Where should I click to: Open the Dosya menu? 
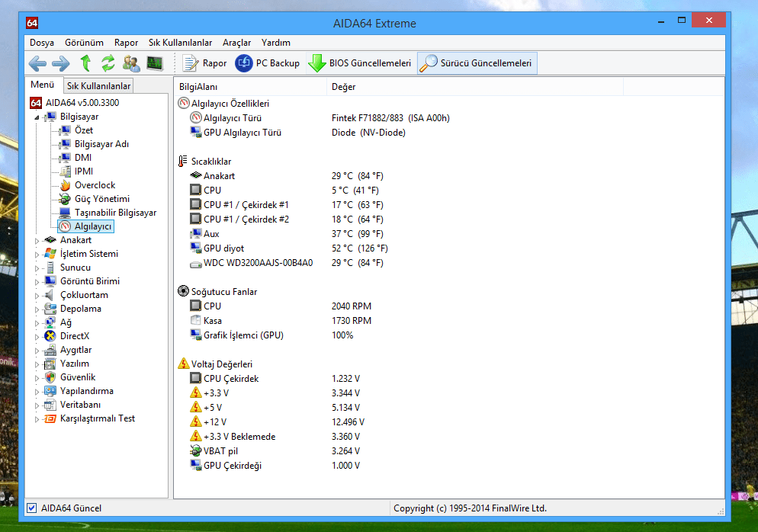point(42,43)
